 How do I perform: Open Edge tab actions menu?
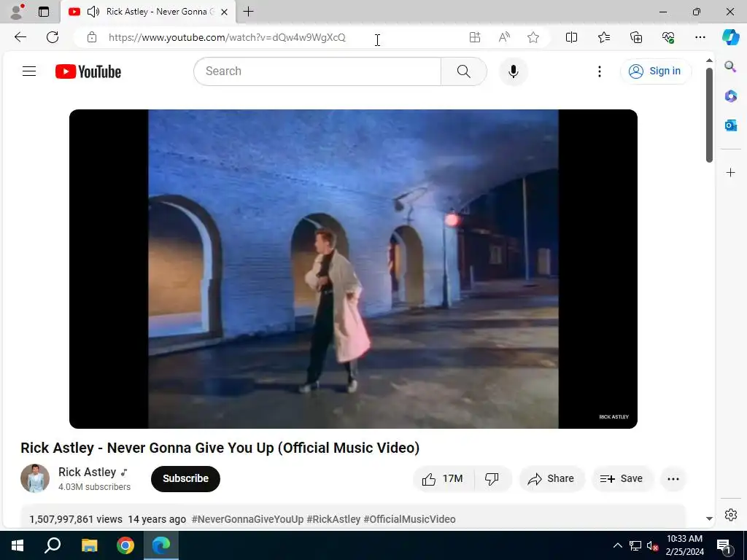[44, 12]
